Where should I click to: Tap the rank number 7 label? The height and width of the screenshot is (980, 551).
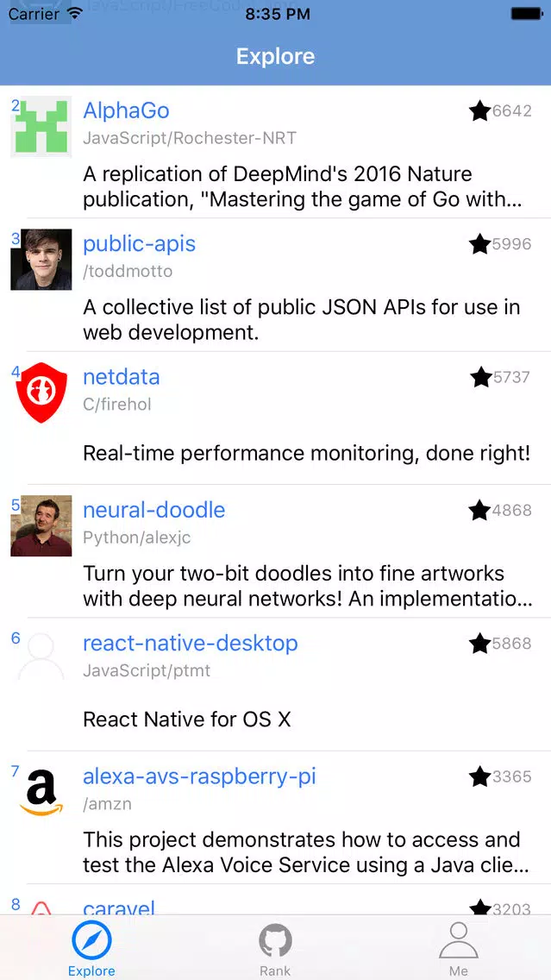[16, 771]
